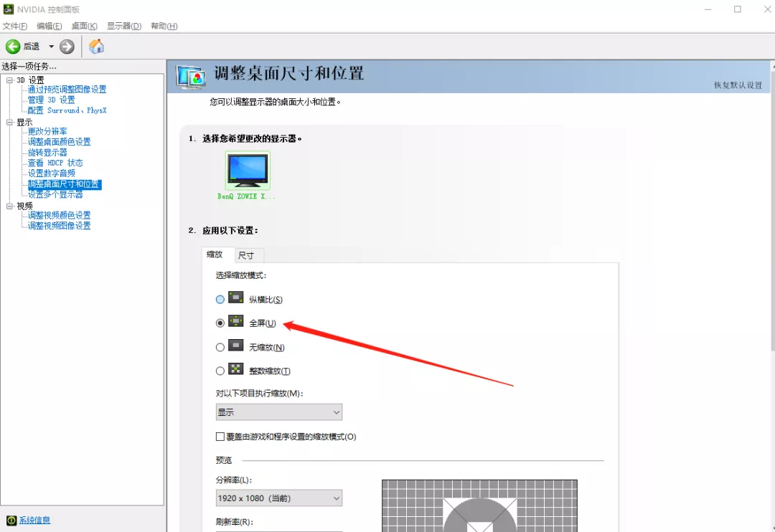This screenshot has height=532, width=775.
Task: Click the 3D 设置 tree category label
Action: (30, 80)
